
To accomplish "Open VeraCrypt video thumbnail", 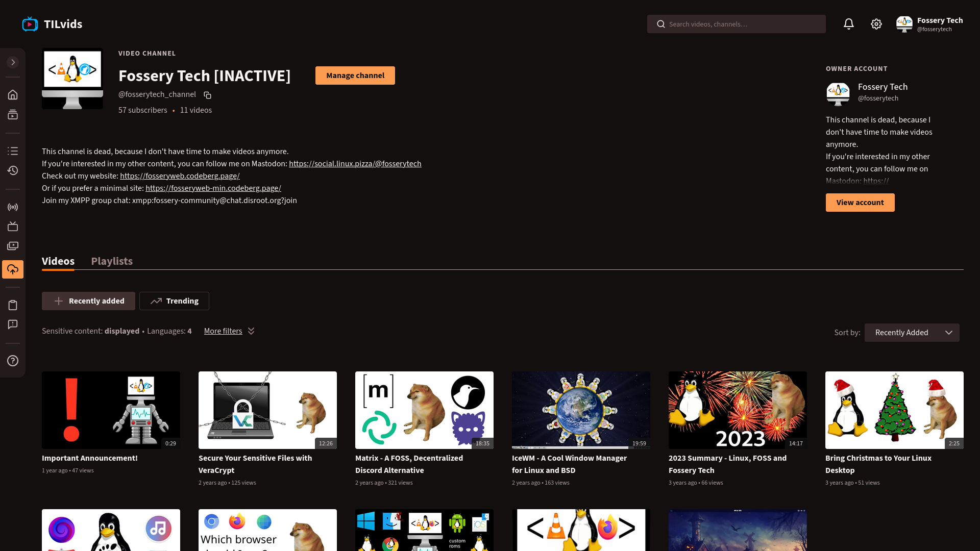I will coord(267,410).
